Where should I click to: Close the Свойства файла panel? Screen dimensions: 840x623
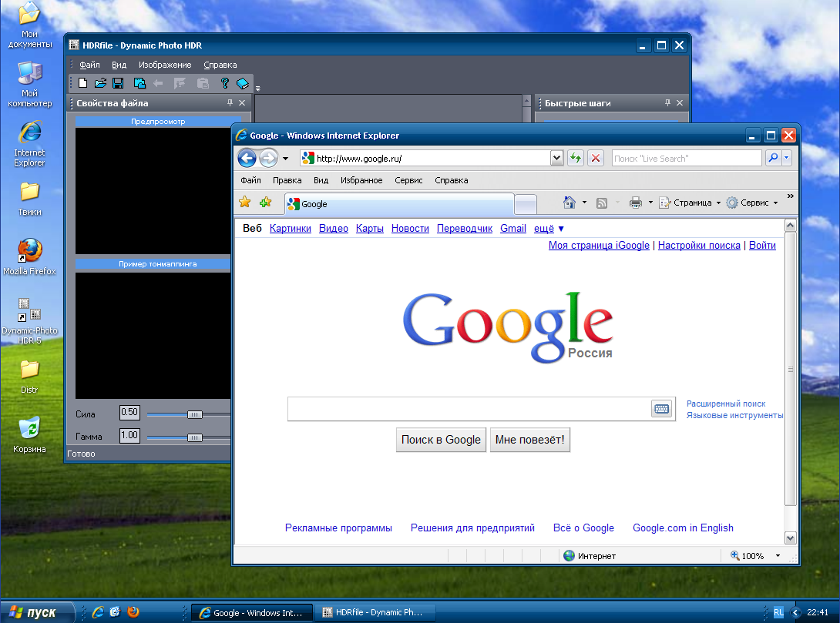pyautogui.click(x=242, y=102)
